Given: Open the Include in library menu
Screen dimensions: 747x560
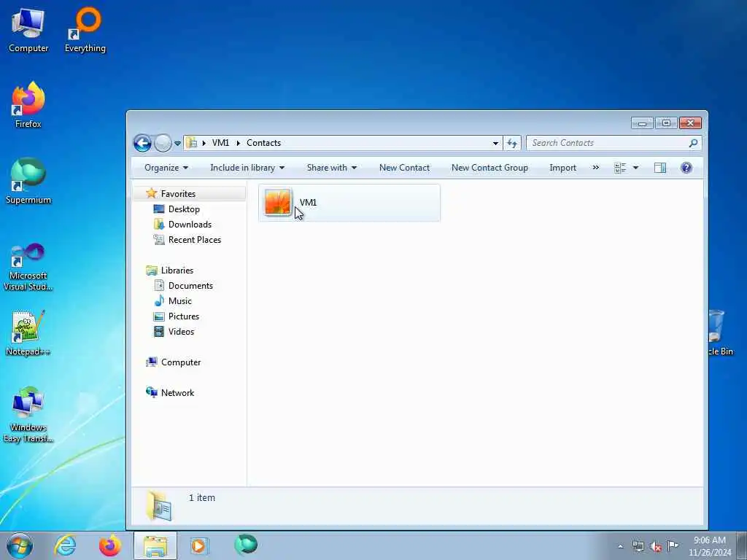Looking at the screenshot, I should 247,168.
